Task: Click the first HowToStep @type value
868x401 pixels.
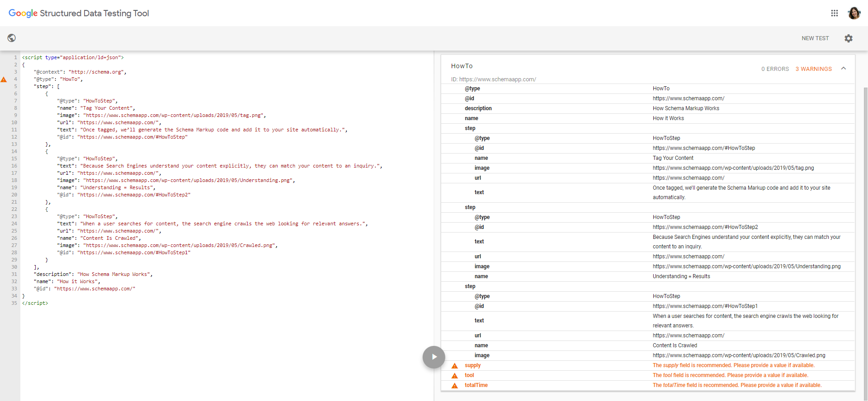Action: pyautogui.click(x=666, y=138)
